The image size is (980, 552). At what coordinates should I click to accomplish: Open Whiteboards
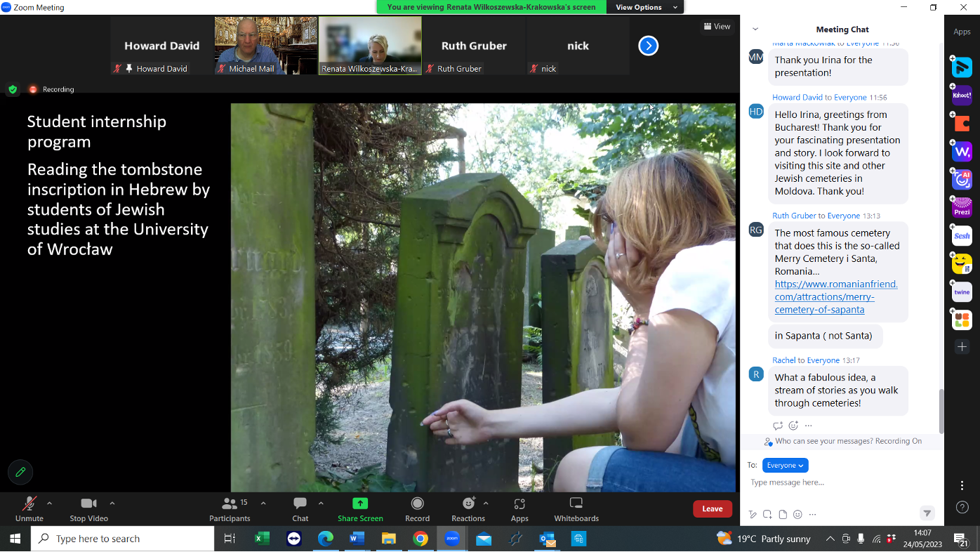coord(576,509)
